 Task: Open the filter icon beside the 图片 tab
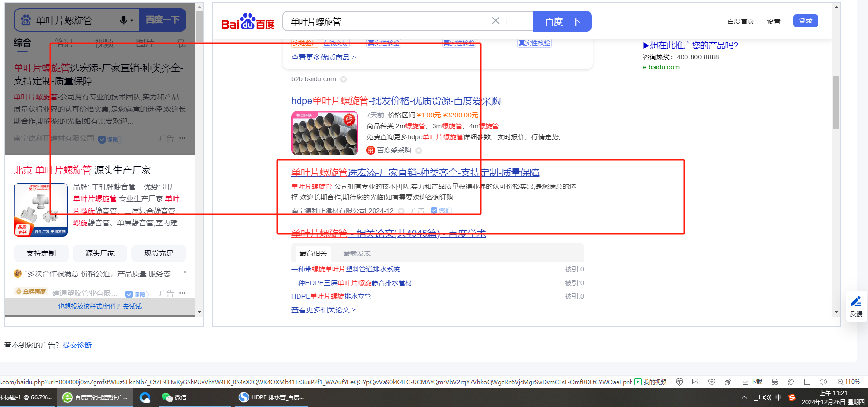coord(182,43)
